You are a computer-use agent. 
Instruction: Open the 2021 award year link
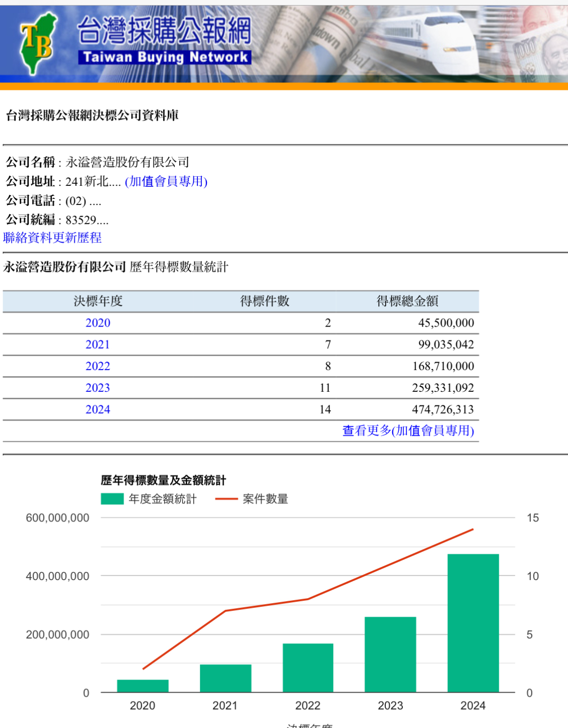(x=97, y=345)
